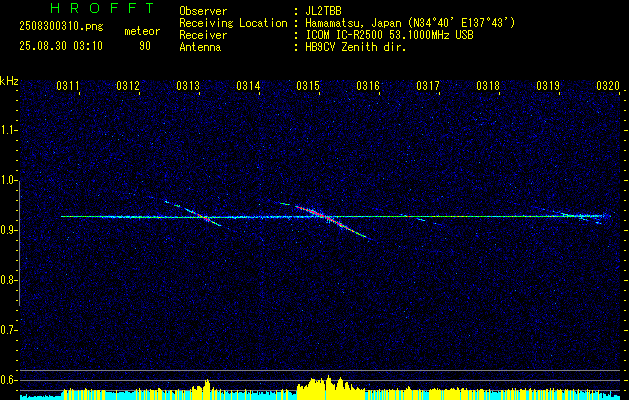
Task: Click the 0318 time marker
Action: pyautogui.click(x=488, y=86)
